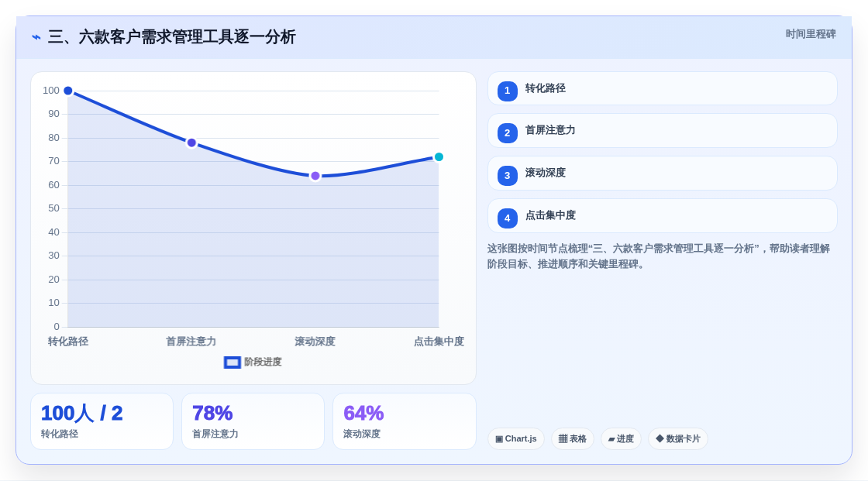Click the 进度 tag chip
This screenshot has width=868, height=481.
click(x=621, y=439)
